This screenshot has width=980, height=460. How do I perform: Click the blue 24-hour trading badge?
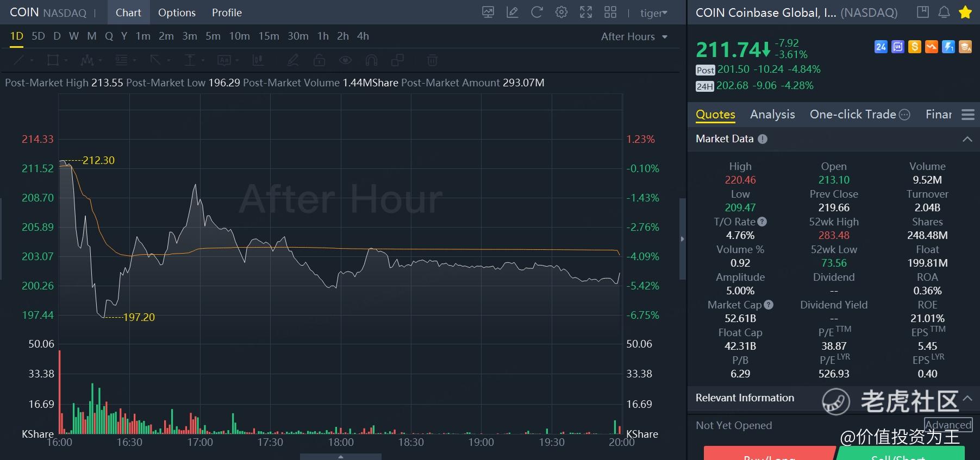[881, 47]
